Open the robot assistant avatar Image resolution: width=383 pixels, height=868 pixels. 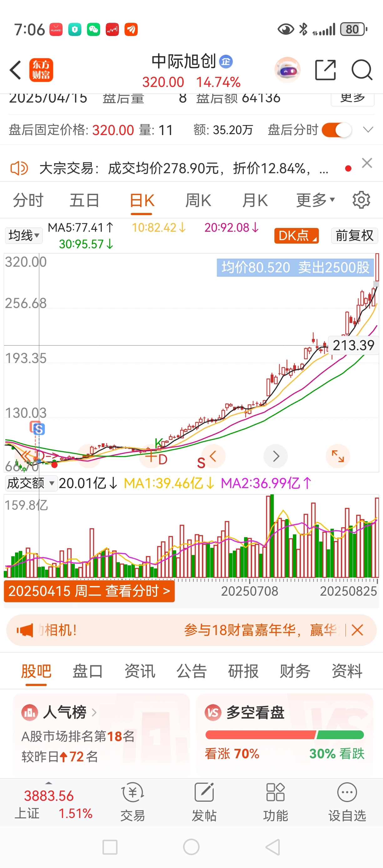tap(288, 70)
